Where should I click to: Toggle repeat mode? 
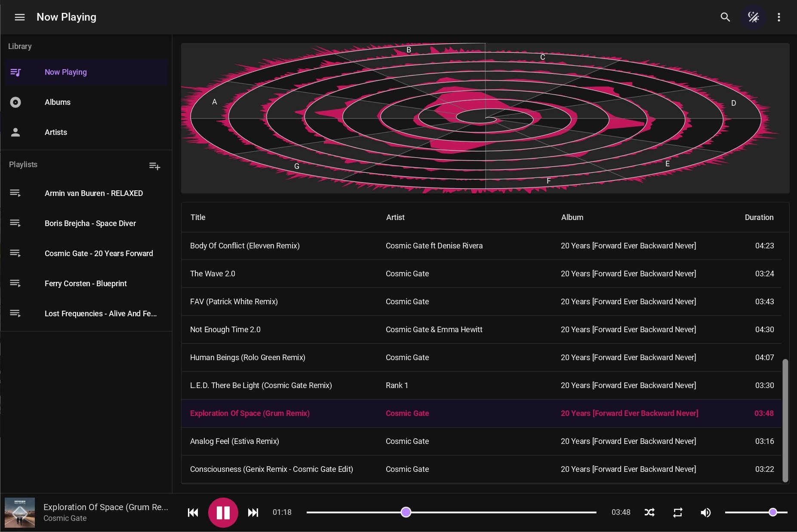[677, 512]
